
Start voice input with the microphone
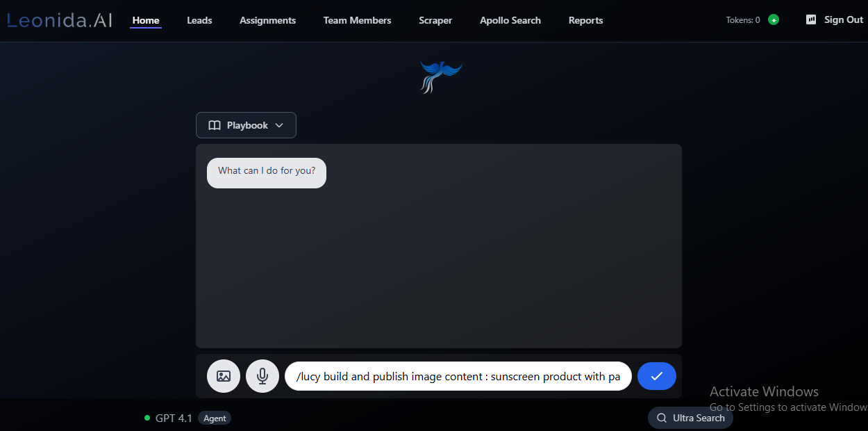(x=262, y=376)
